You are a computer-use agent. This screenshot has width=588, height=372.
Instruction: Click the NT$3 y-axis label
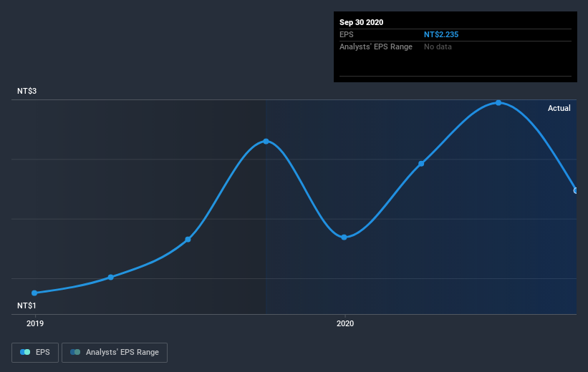[x=26, y=91]
